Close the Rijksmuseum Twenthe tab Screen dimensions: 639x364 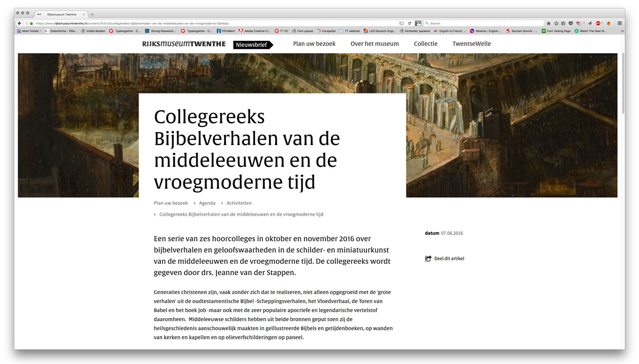click(x=84, y=14)
